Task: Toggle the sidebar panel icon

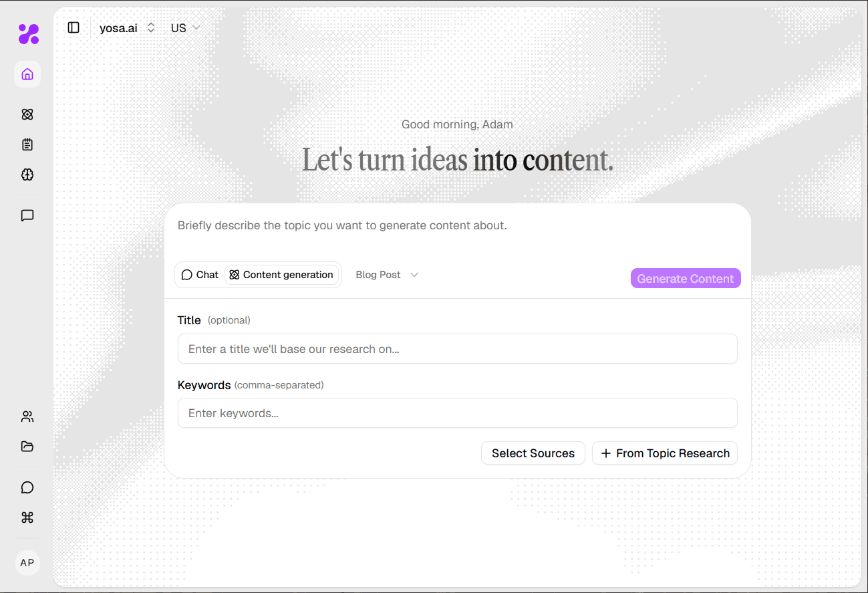Action: (x=74, y=27)
